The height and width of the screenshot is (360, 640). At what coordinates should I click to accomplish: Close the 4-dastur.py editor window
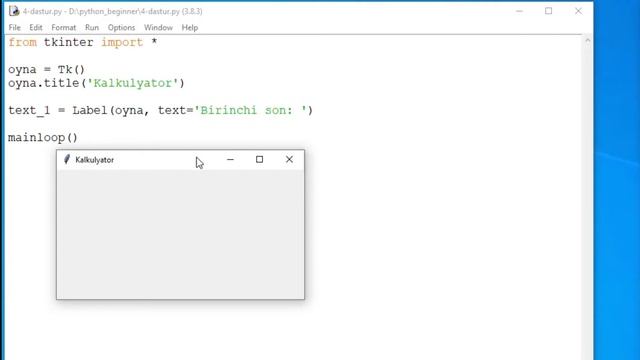[578, 11]
